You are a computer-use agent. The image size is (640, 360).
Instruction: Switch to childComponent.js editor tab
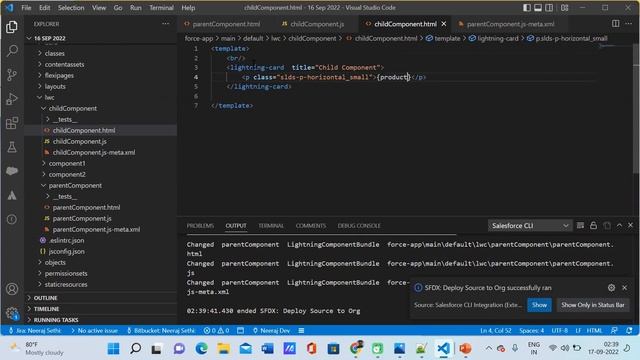tap(317, 24)
